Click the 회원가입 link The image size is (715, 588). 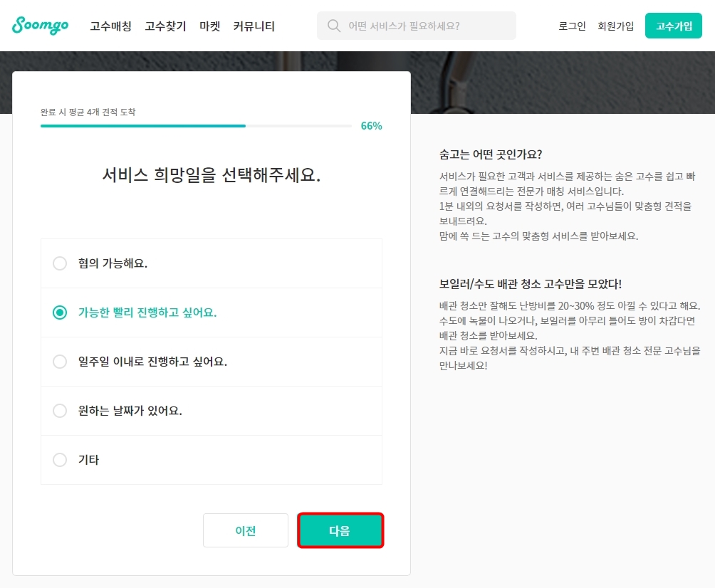pos(615,26)
